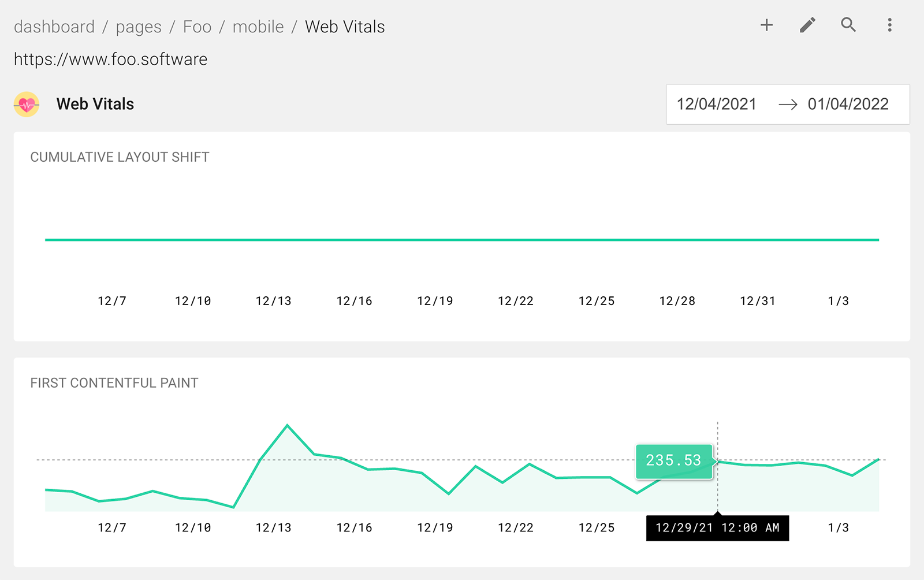This screenshot has height=580, width=924.
Task: Click Cumulative Layout Shift card title
Action: coord(120,157)
